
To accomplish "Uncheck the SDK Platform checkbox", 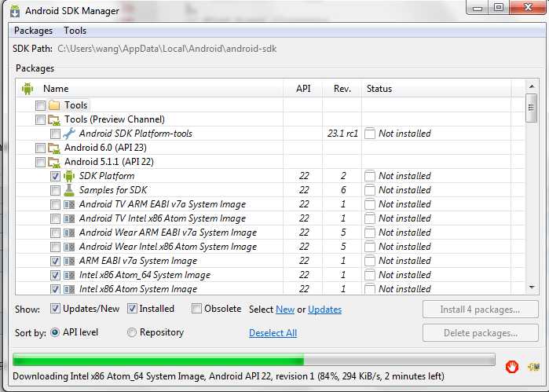I will [55, 176].
